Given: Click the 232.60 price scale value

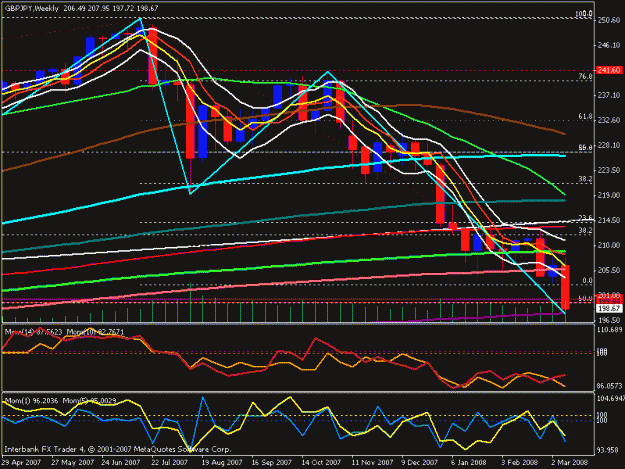Looking at the screenshot, I should pyautogui.click(x=609, y=120).
